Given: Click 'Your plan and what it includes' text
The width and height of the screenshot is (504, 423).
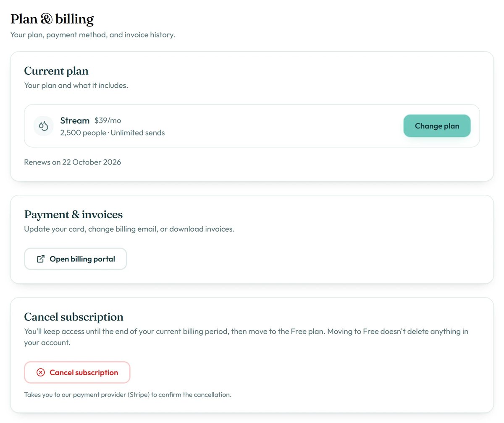Looking at the screenshot, I should pyautogui.click(x=76, y=85).
